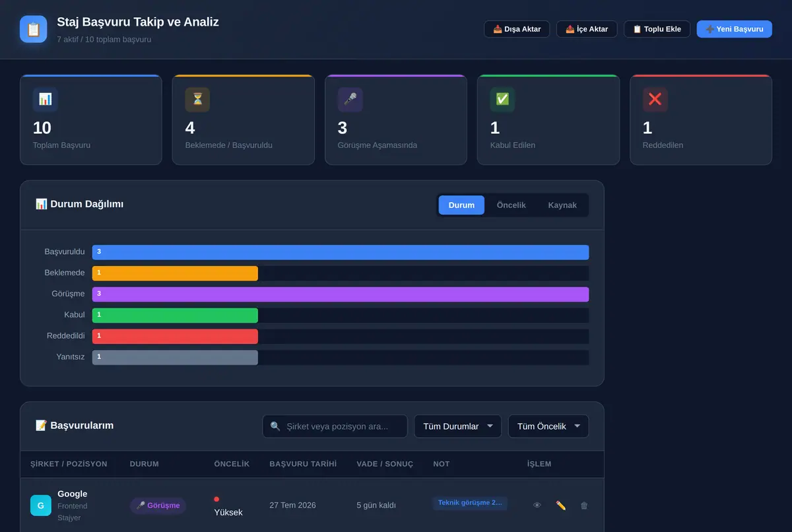The width and height of the screenshot is (792, 532).
Task: Open the Teknik görüşme note tag
Action: click(x=470, y=503)
